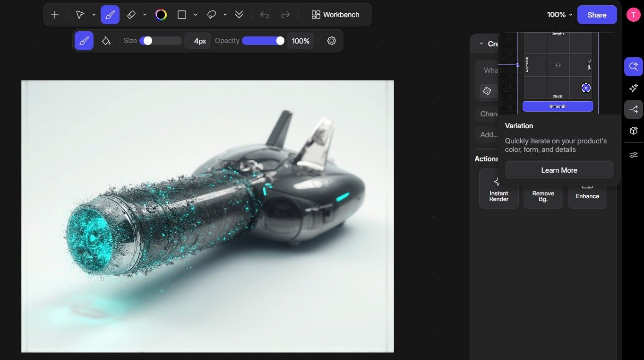Select the brush tool in top toolbar

click(110, 15)
